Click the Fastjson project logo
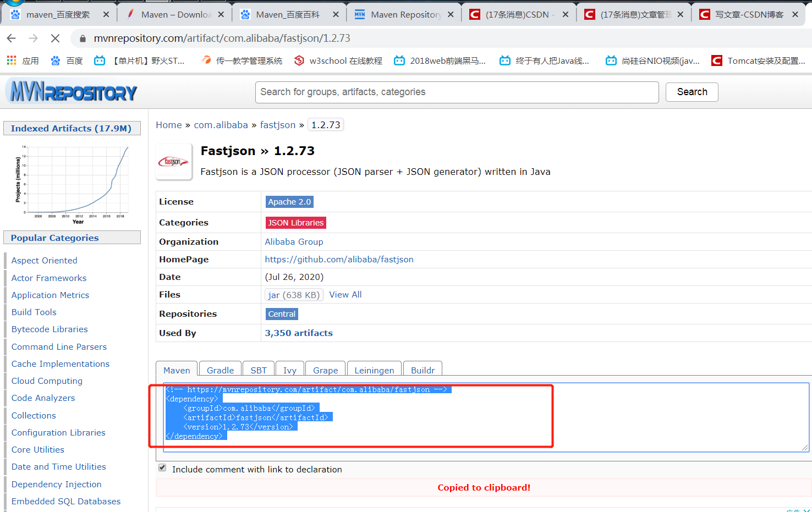The height and width of the screenshot is (512, 812). pos(174,161)
